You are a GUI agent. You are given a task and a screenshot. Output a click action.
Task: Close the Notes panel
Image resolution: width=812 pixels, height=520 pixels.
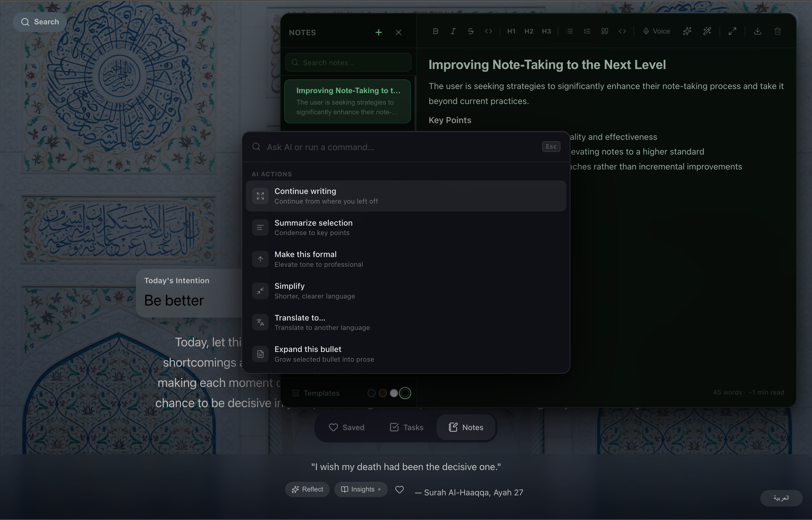398,32
